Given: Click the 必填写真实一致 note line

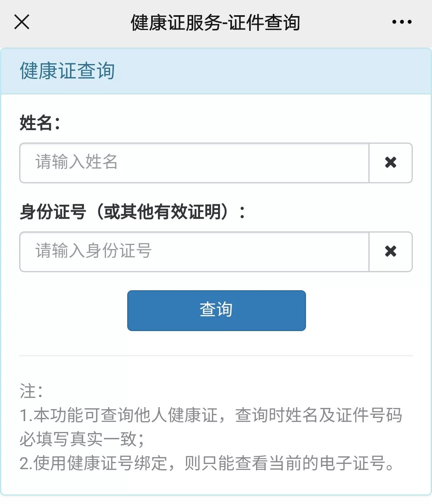Looking at the screenshot, I should point(82,439).
